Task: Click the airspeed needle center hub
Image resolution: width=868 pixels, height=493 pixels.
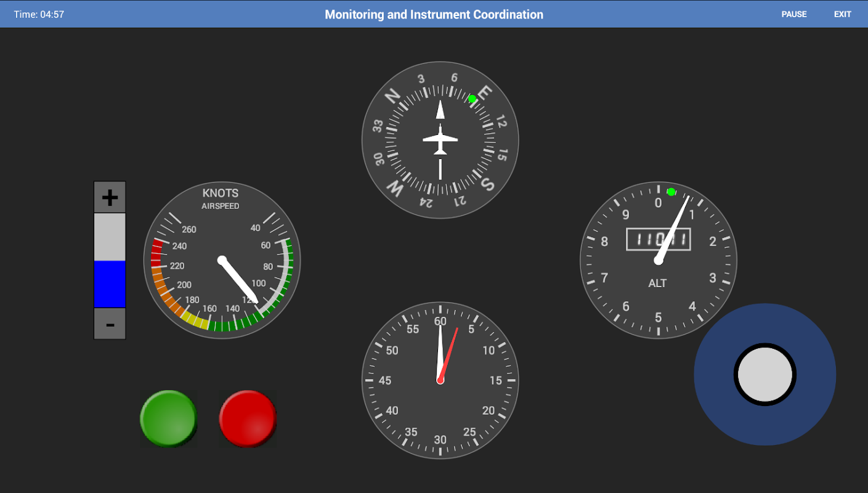Action: click(x=222, y=260)
